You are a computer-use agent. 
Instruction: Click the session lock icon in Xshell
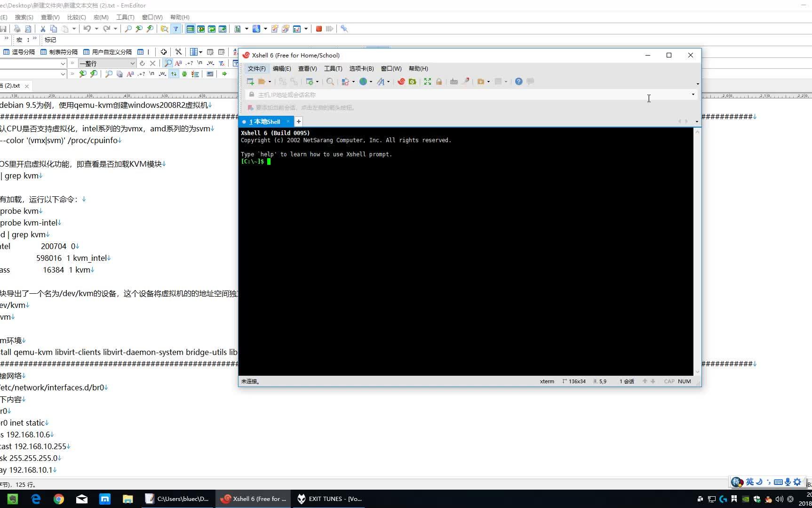click(x=439, y=81)
